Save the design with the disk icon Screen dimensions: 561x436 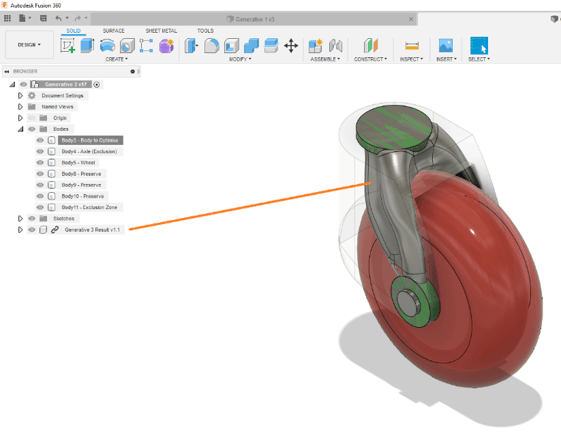click(x=43, y=18)
